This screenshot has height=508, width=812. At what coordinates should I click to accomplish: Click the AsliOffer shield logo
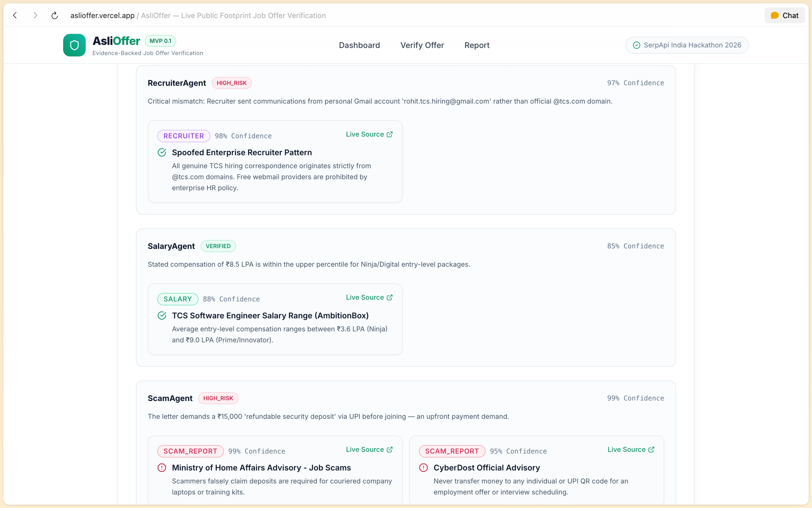(74, 45)
